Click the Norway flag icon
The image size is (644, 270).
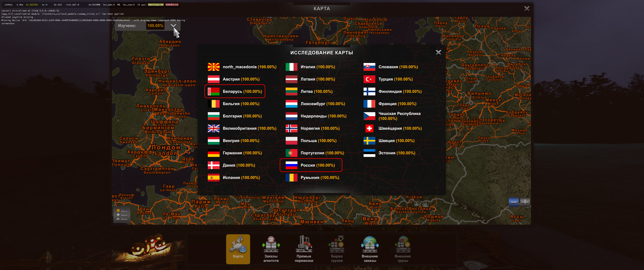[x=291, y=128]
